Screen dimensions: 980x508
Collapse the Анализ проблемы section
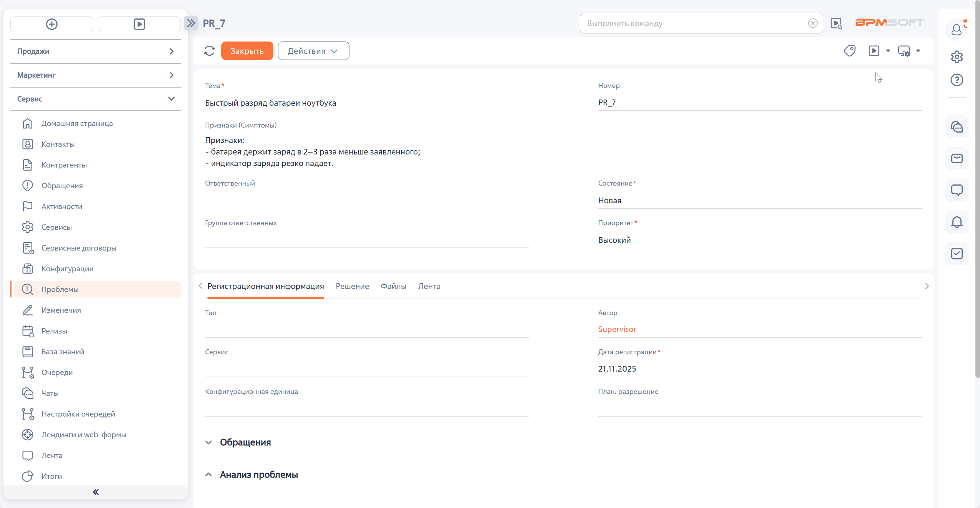[209, 475]
